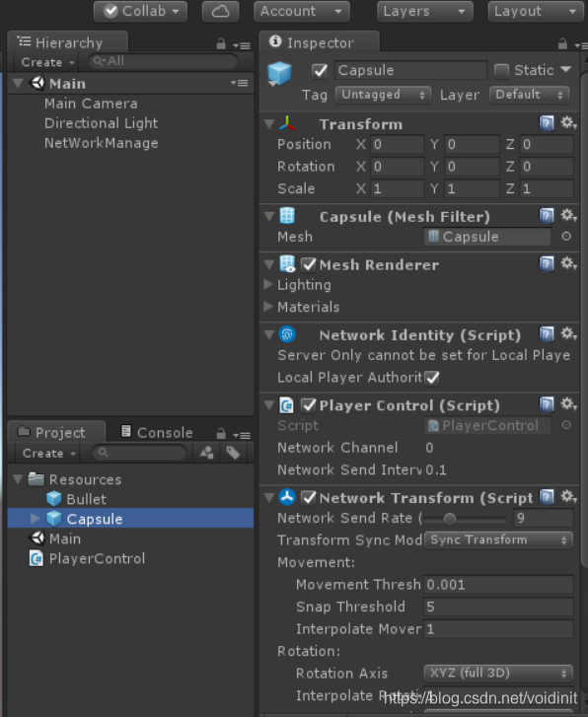Click the Capsule name field
This screenshot has width=588, height=717.
click(x=410, y=70)
